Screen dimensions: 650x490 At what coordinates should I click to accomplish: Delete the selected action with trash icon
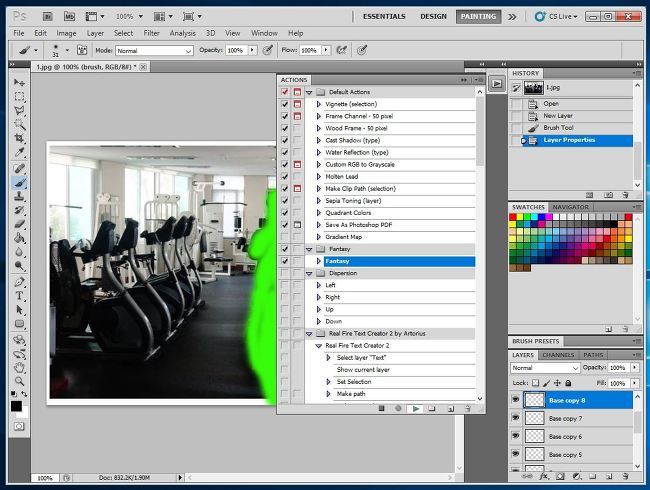click(468, 409)
